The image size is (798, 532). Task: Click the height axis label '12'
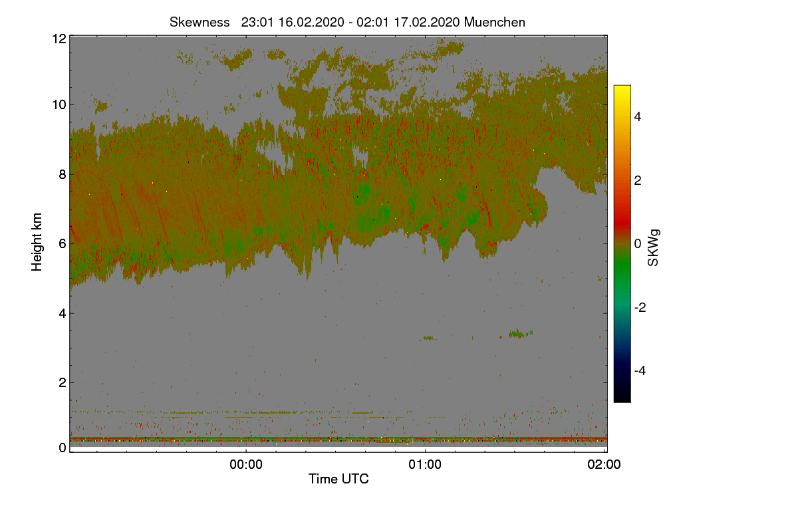59,39
